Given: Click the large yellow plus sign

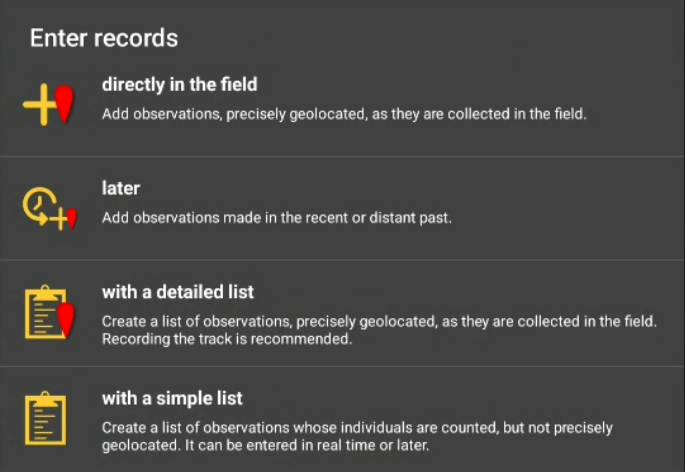Looking at the screenshot, I should point(39,104).
